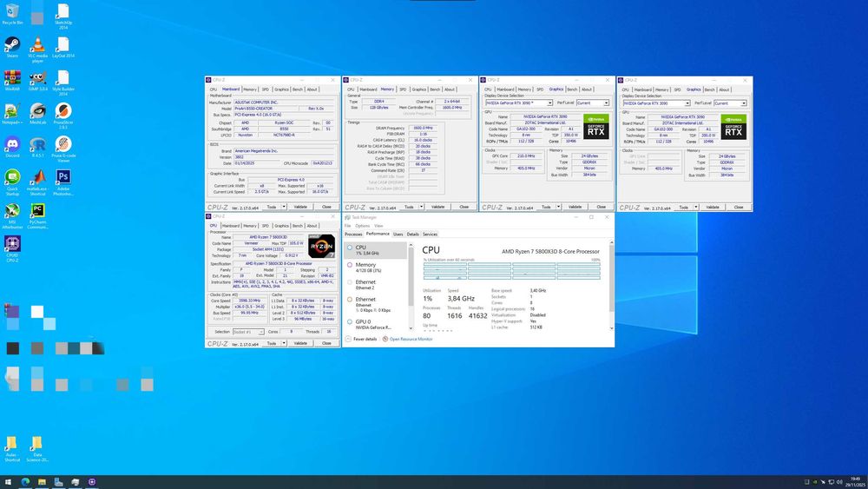The width and height of the screenshot is (868, 489).
Task: Click the taskbar clock
Action: point(856,482)
